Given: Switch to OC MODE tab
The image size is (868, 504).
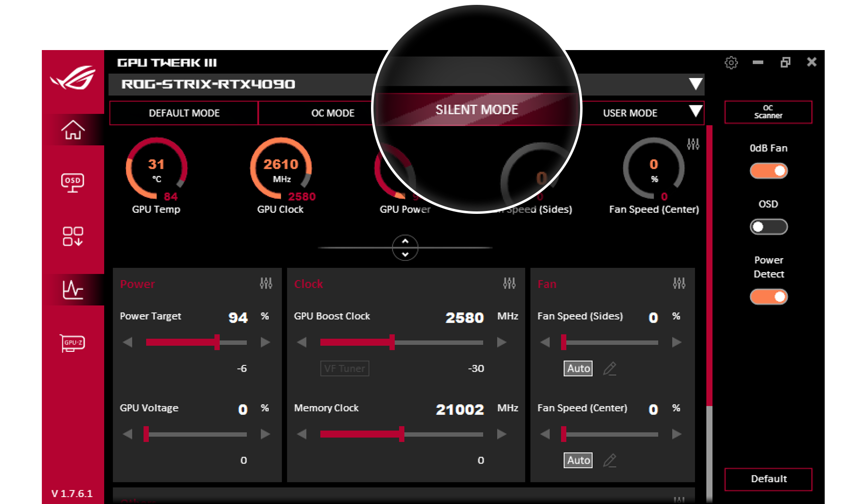Looking at the screenshot, I should pos(333,113).
